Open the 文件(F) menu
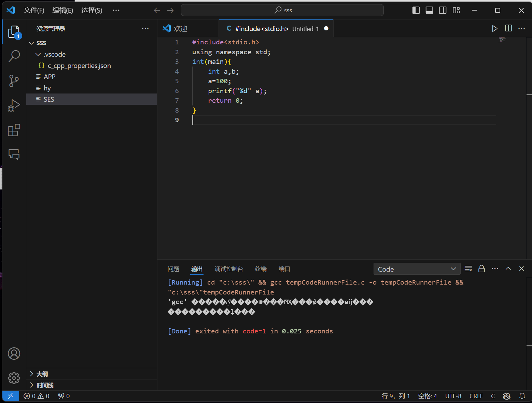This screenshot has height=403, width=532. 34,10
